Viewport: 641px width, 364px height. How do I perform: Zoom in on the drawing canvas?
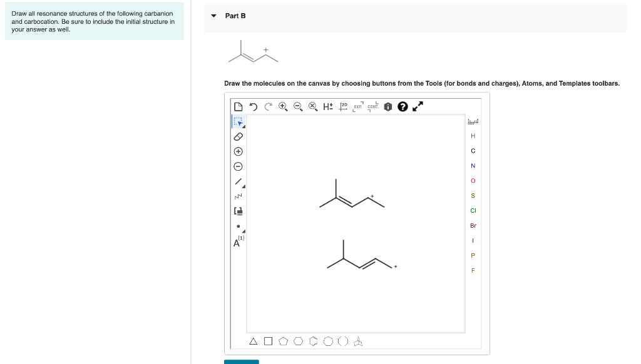tap(283, 106)
